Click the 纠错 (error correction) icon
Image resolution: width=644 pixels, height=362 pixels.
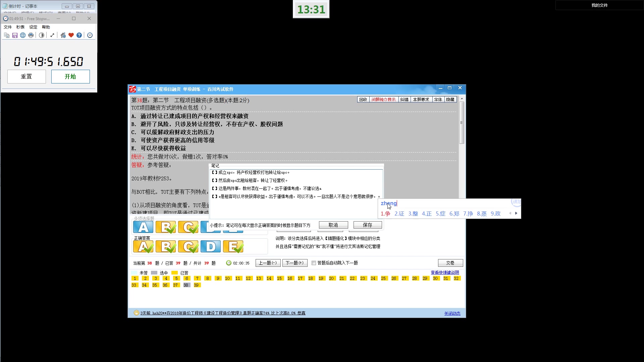(404, 100)
